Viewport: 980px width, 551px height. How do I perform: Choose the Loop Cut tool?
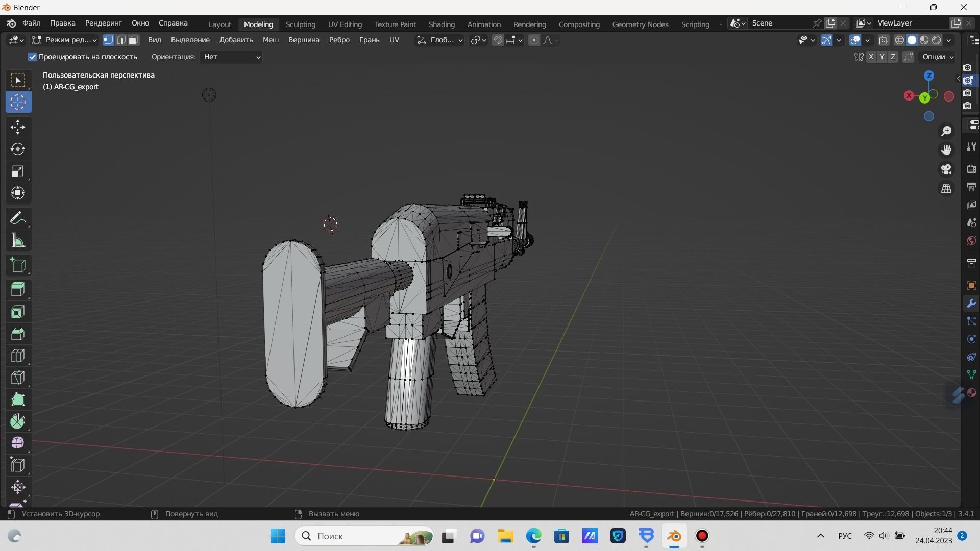[18, 356]
